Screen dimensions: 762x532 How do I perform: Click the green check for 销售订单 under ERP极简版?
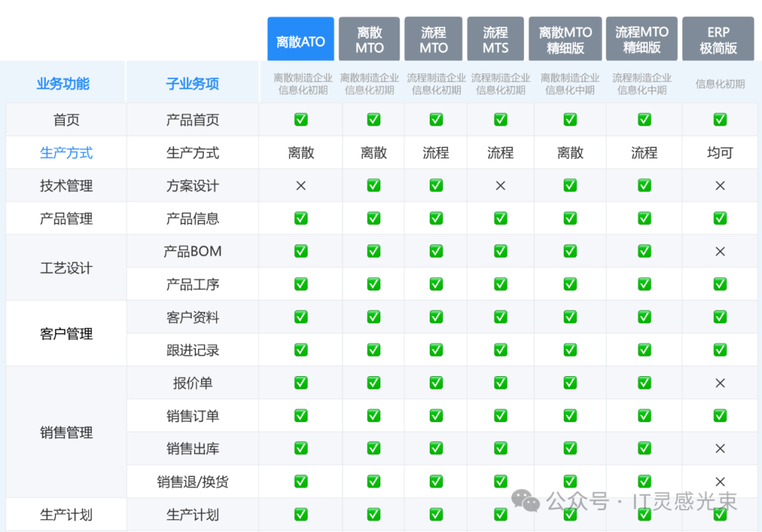pos(720,416)
